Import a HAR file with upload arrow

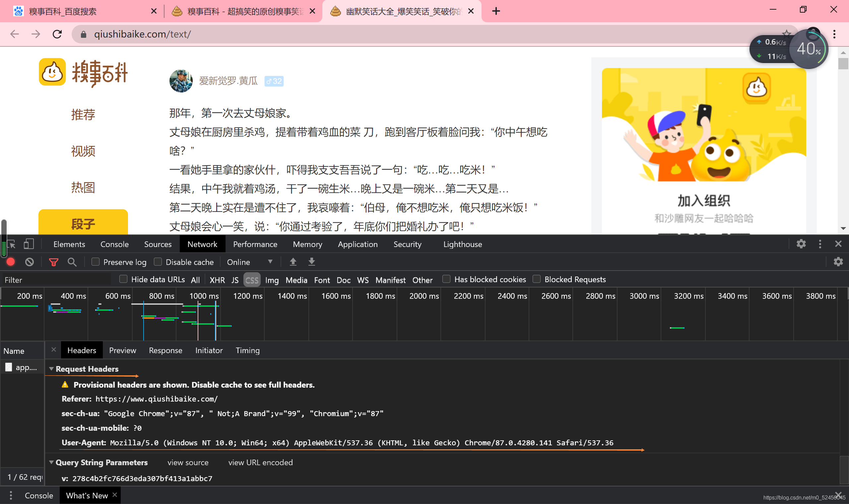click(293, 262)
